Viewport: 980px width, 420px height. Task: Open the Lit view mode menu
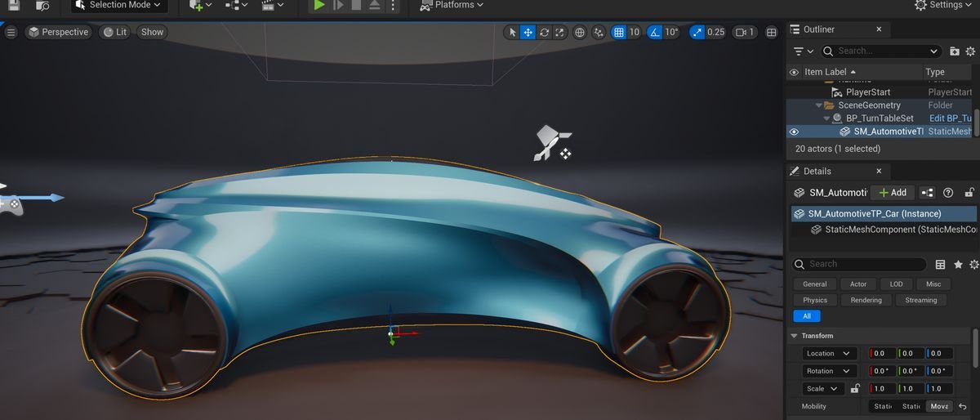[115, 32]
